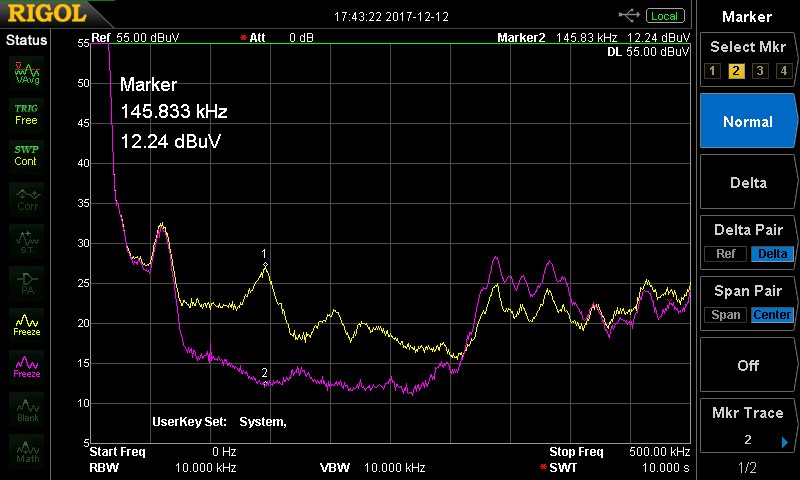Screen dimensions: 800x480
Task: Select marker 1 in Select Mkr
Action: click(712, 70)
